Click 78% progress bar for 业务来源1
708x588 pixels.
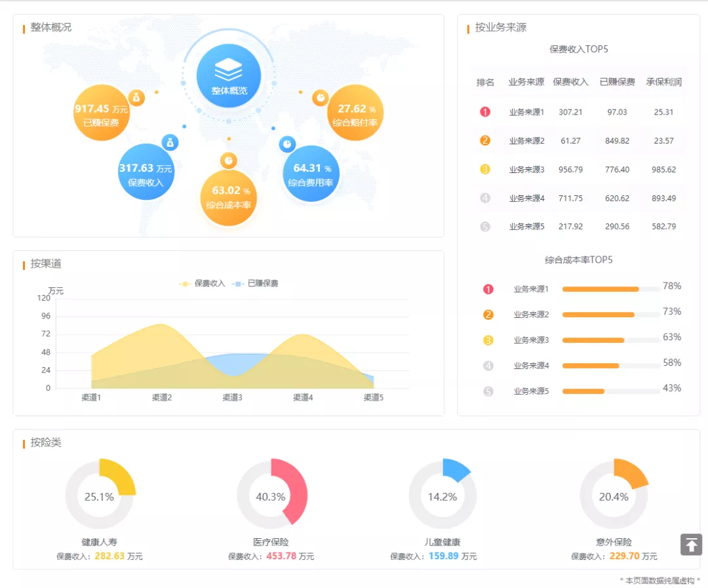click(x=611, y=289)
